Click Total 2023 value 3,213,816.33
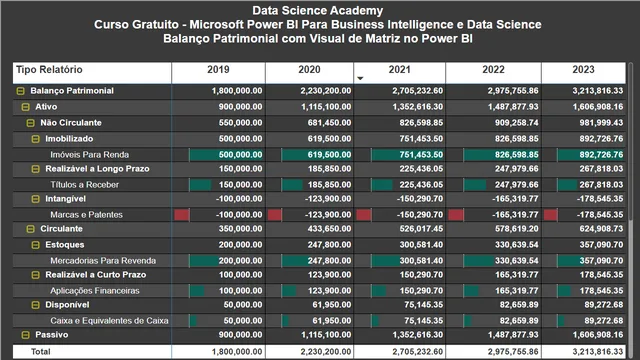The width and height of the screenshot is (640, 360). [598, 351]
